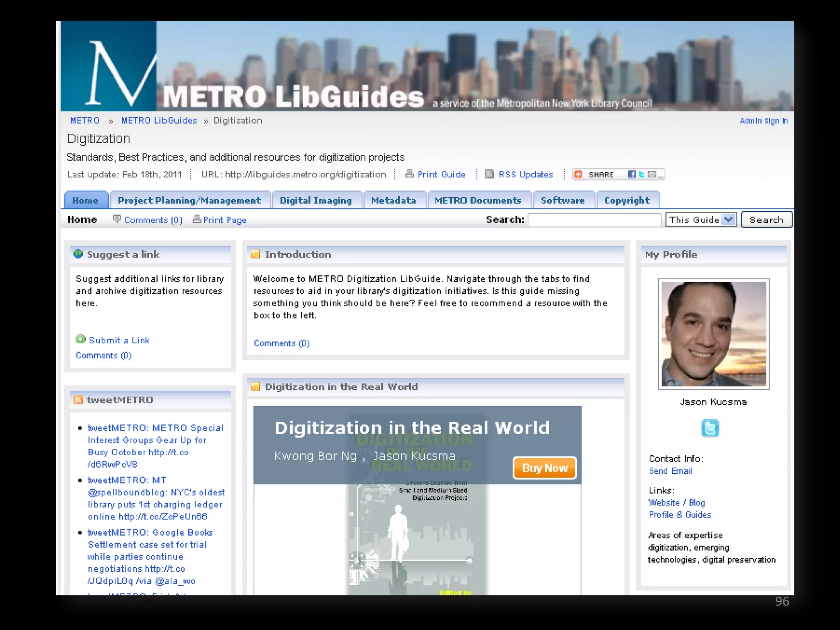Screen dimensions: 840x630
Task: Click the printer icon beside Print Guide
Action: (x=409, y=174)
